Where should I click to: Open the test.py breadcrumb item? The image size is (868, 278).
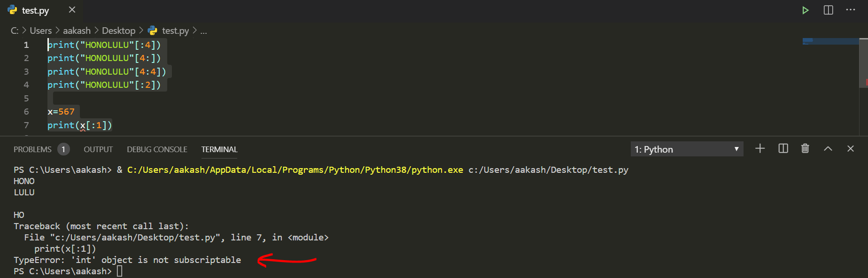[175, 31]
